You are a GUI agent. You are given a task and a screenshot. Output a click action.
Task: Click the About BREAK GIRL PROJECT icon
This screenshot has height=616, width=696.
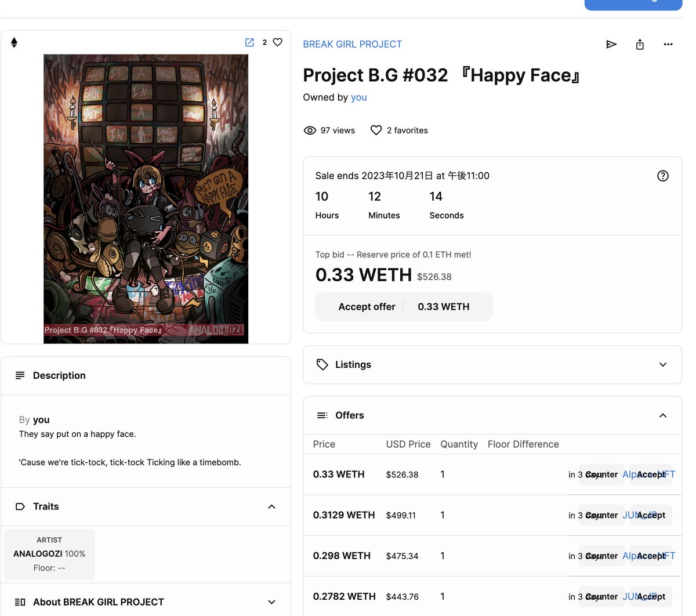(20, 602)
